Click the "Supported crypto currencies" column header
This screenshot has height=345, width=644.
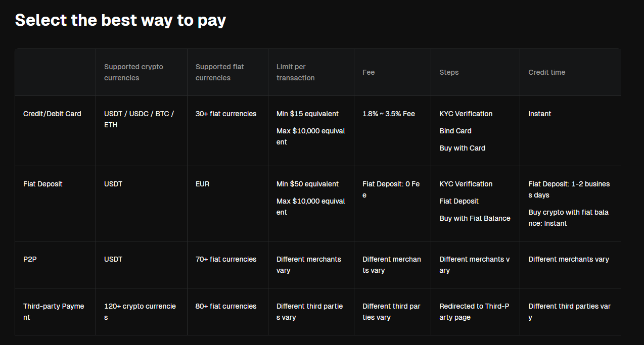(x=133, y=72)
